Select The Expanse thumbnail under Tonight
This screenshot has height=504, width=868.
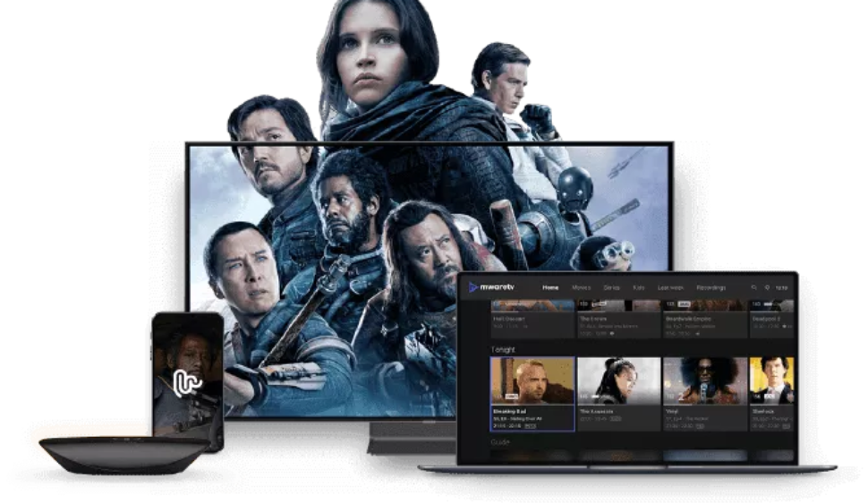pos(619,381)
